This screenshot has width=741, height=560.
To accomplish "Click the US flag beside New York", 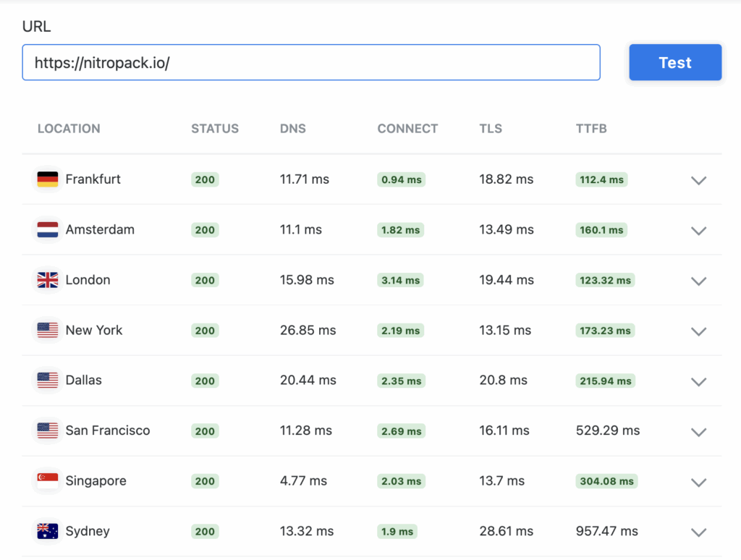I will click(x=47, y=330).
